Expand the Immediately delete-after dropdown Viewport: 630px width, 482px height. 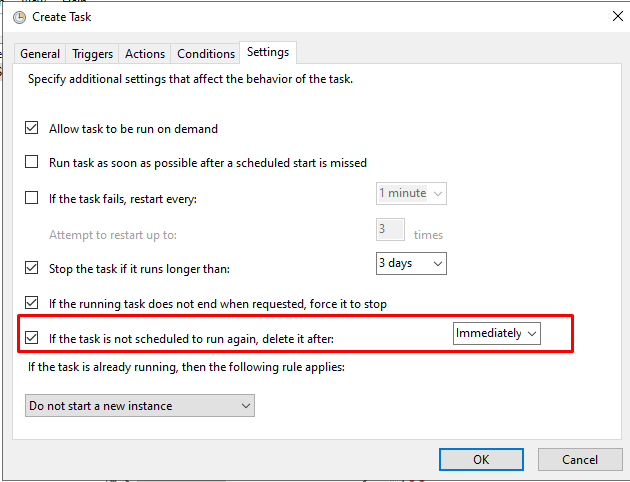pos(497,333)
